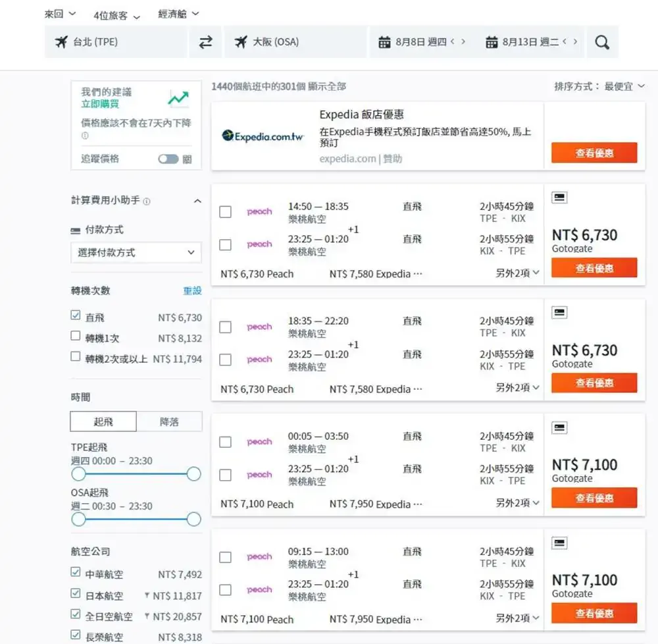Click Peach logo on the 00:05 outbound flight
The image size is (658, 644).
(259, 442)
